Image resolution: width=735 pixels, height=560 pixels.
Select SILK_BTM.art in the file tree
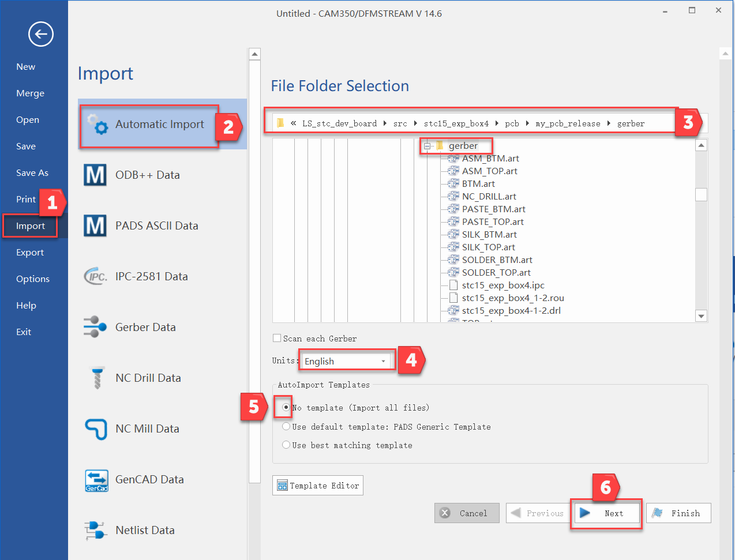click(x=489, y=234)
